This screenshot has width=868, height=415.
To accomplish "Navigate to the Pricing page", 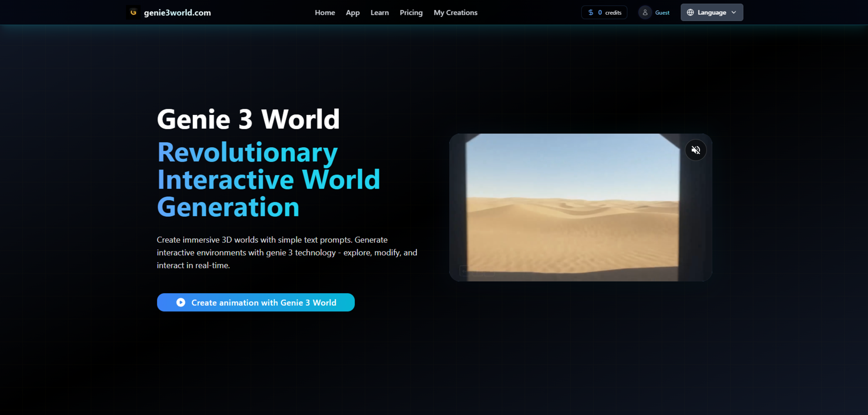I will tap(411, 12).
